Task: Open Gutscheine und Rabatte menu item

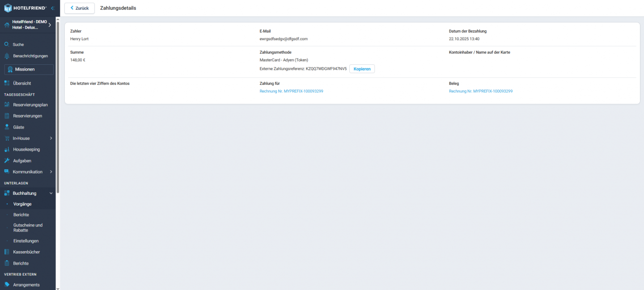Action: (x=28, y=227)
